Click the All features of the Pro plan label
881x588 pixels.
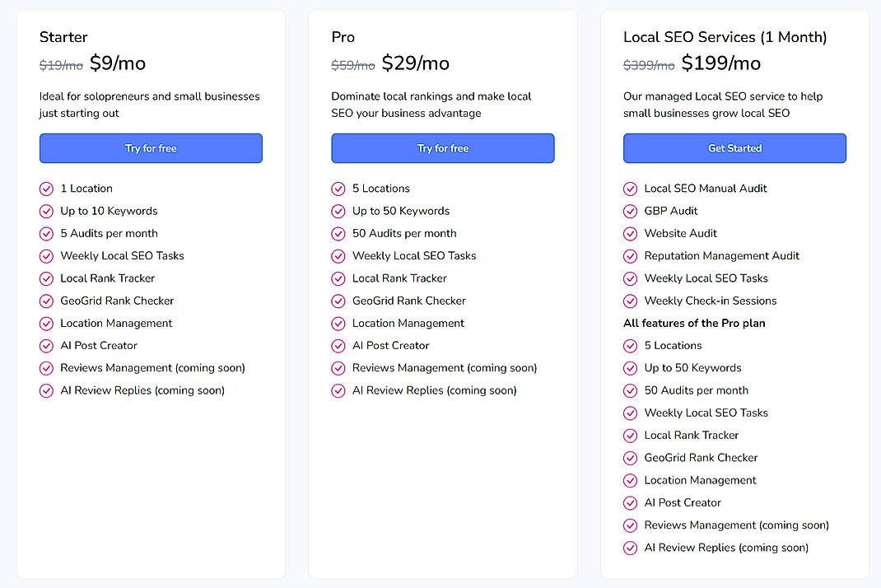tap(694, 324)
